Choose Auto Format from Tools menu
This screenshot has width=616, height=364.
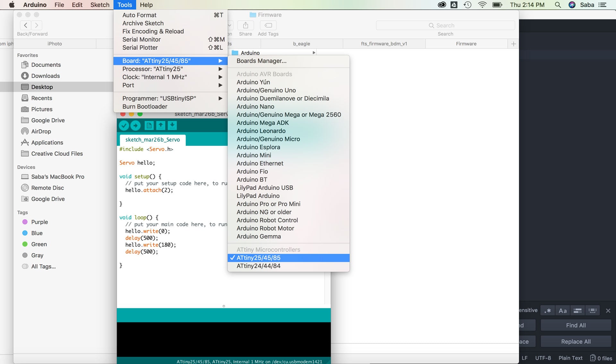(x=170, y=15)
